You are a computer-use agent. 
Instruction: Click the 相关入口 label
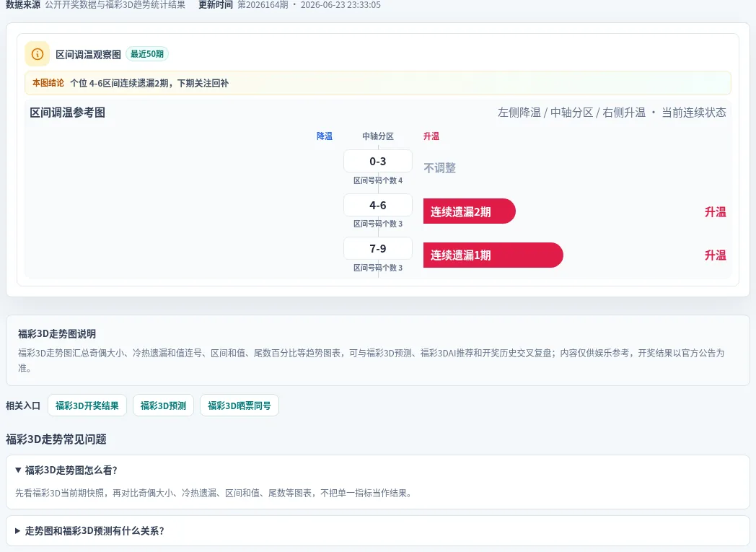tap(22, 406)
